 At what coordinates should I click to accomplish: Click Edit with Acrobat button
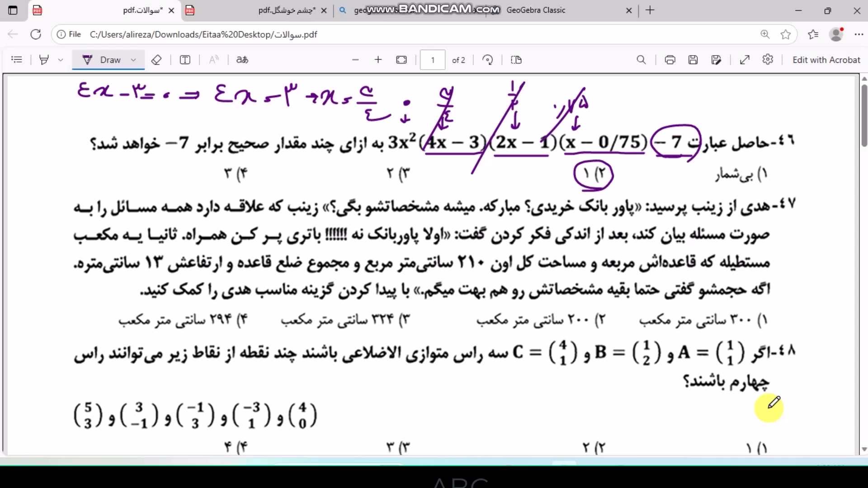[826, 60]
